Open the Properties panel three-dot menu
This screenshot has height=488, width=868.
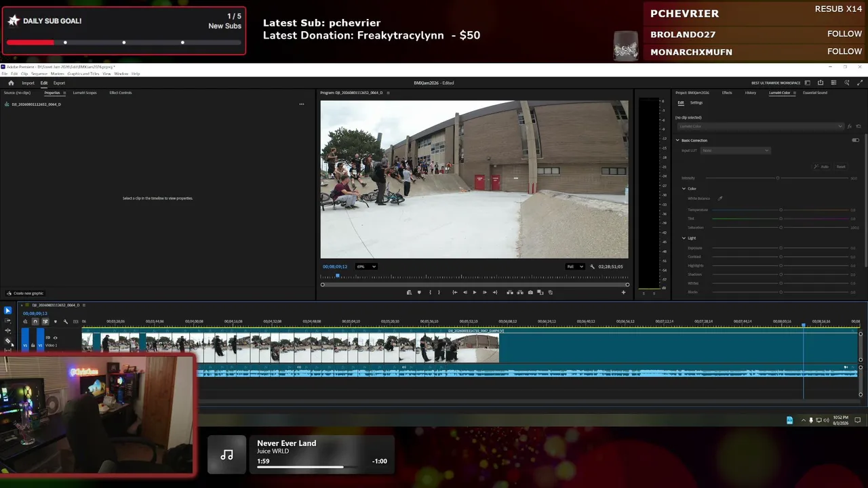[x=301, y=104]
